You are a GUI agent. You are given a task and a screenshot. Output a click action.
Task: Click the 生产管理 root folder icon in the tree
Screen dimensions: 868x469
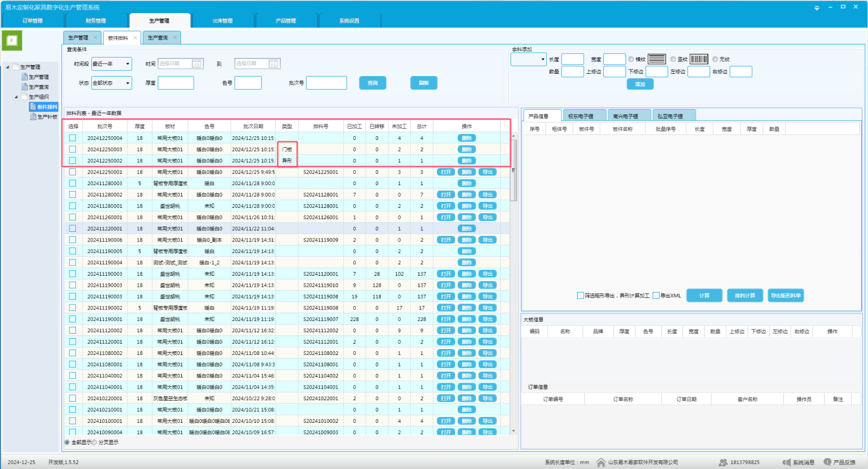pos(16,67)
